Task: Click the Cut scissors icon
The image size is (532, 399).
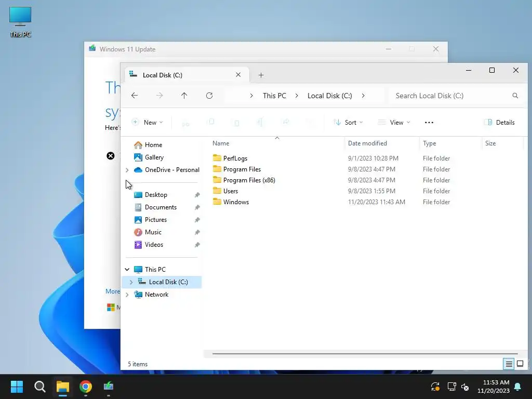Action: coord(185,123)
